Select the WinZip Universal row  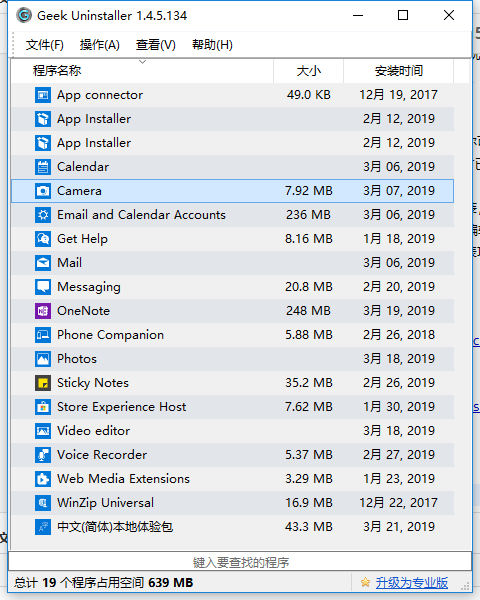tap(232, 503)
